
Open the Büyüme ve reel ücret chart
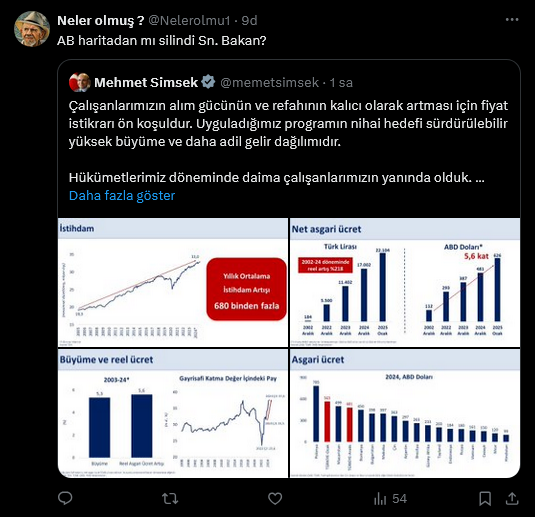click(x=173, y=413)
